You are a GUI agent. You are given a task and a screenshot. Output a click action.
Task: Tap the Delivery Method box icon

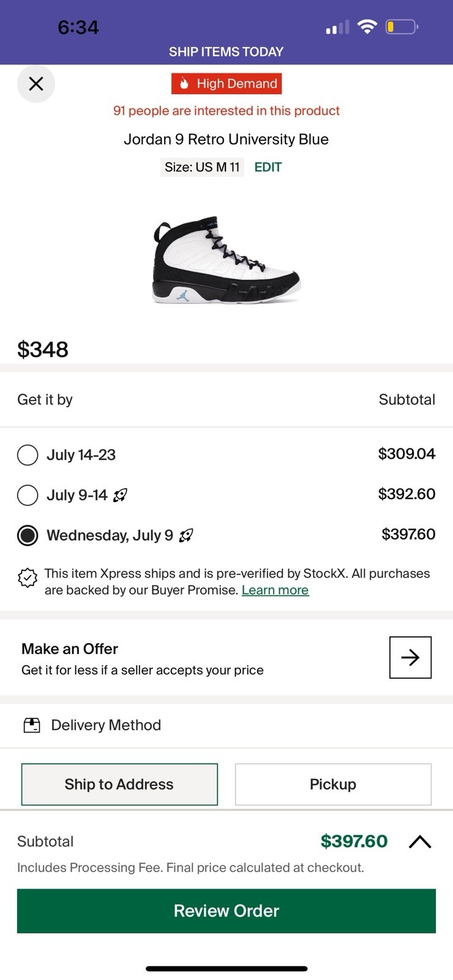[x=32, y=725]
